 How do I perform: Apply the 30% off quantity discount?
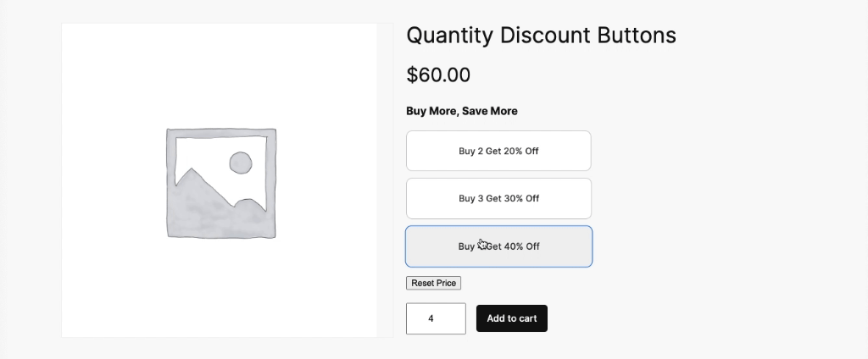coord(498,198)
